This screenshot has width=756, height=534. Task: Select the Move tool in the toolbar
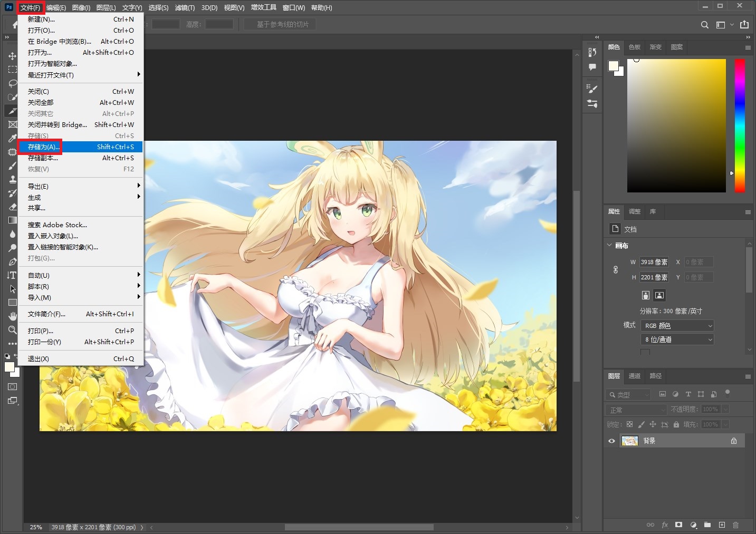(x=12, y=56)
